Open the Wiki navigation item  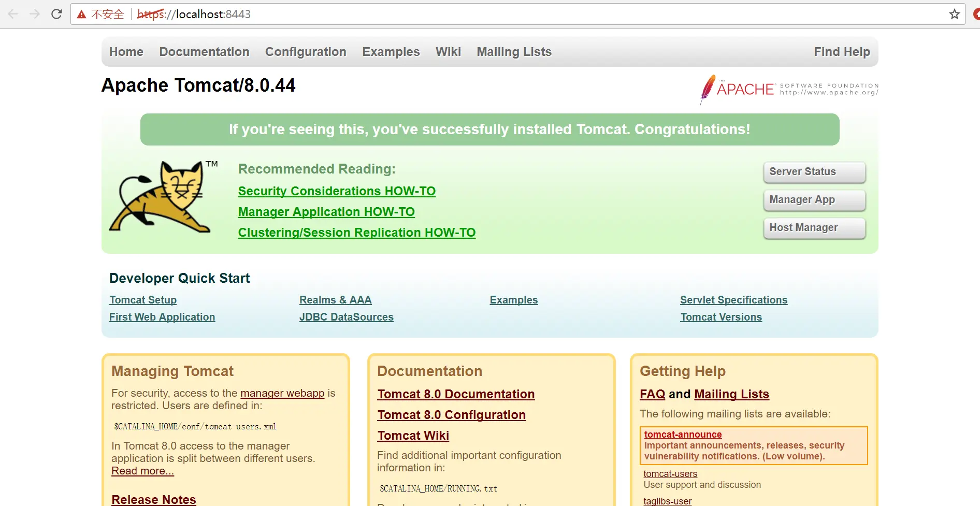pyautogui.click(x=448, y=52)
